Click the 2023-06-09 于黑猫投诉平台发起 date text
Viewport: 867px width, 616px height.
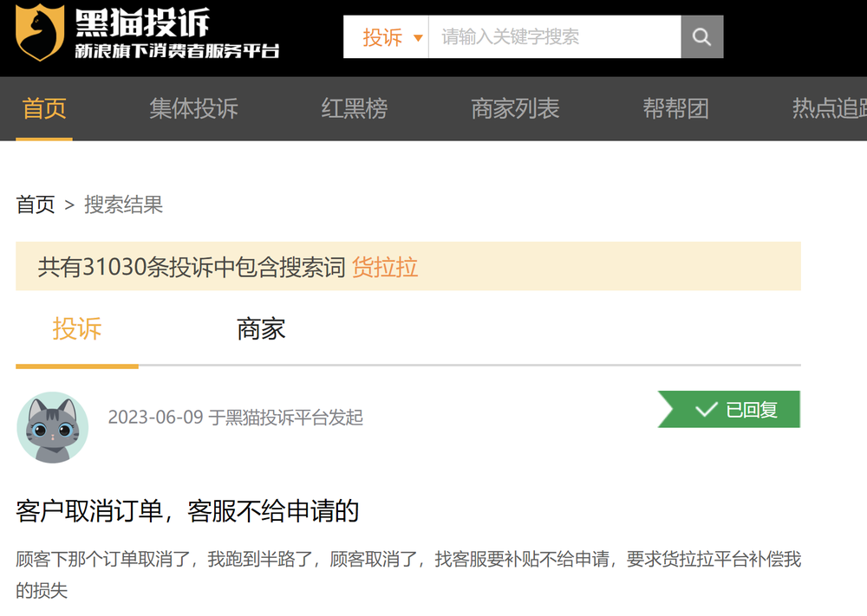click(x=236, y=417)
